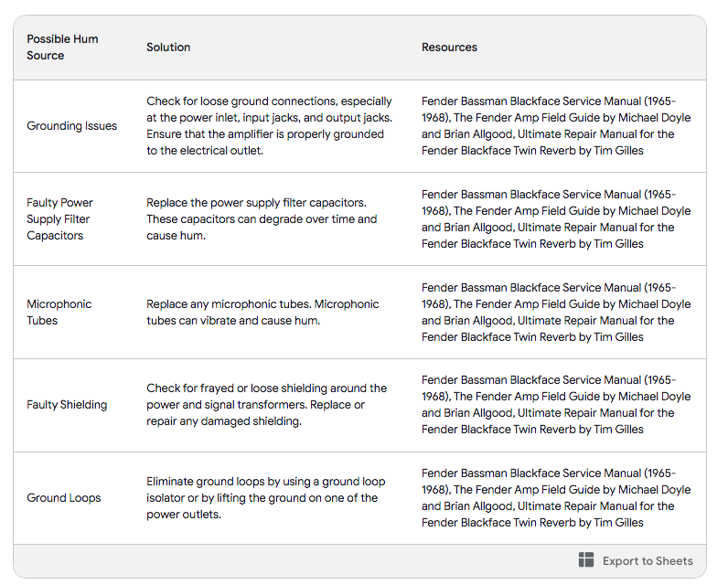
Task: Select the frayed or loose shielding solution text
Action: [266, 405]
